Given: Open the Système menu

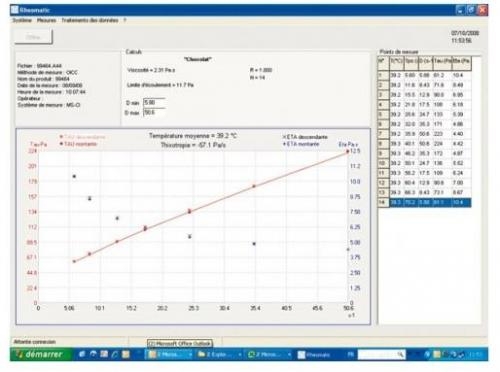Looking at the screenshot, I should point(22,20).
